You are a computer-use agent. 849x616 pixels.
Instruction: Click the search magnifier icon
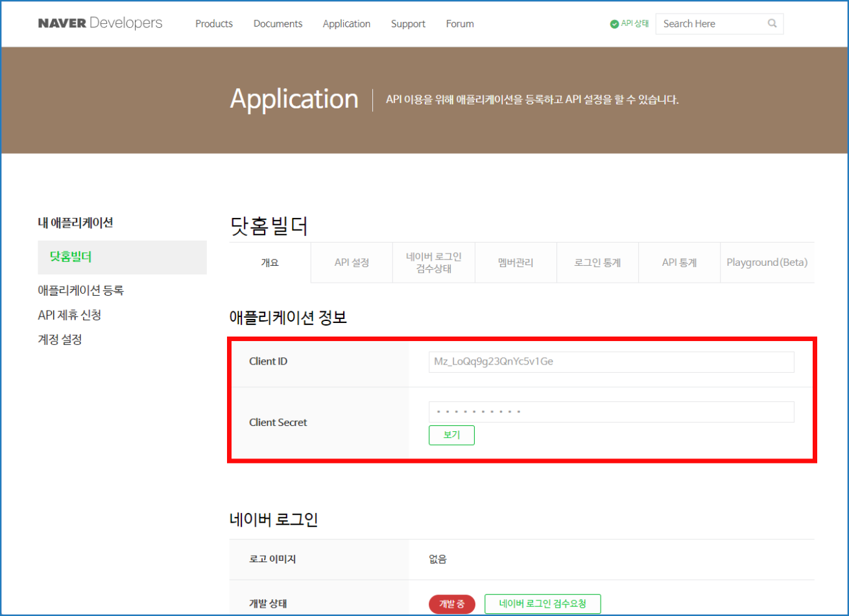(772, 23)
